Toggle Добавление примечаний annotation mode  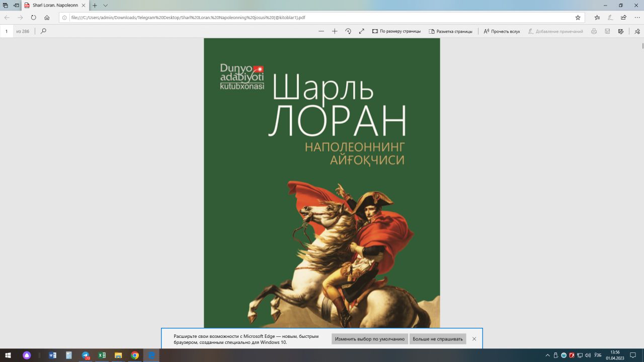[556, 31]
